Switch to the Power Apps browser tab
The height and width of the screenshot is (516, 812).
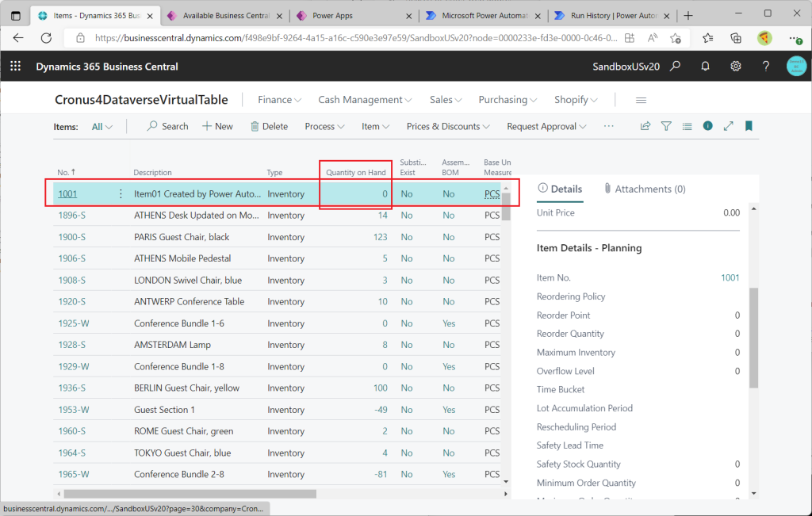(x=354, y=16)
